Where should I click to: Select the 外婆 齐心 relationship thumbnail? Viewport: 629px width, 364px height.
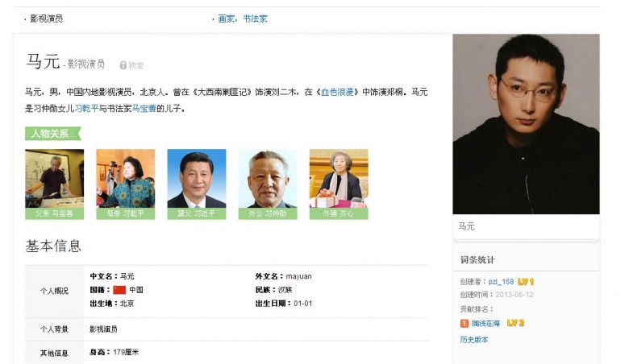[339, 184]
